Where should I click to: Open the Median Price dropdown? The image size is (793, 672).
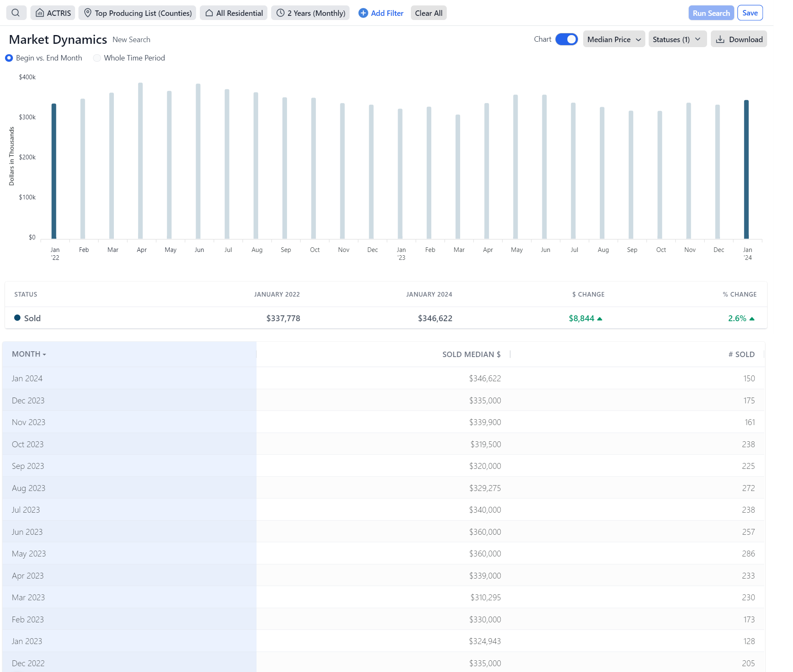[x=613, y=39]
